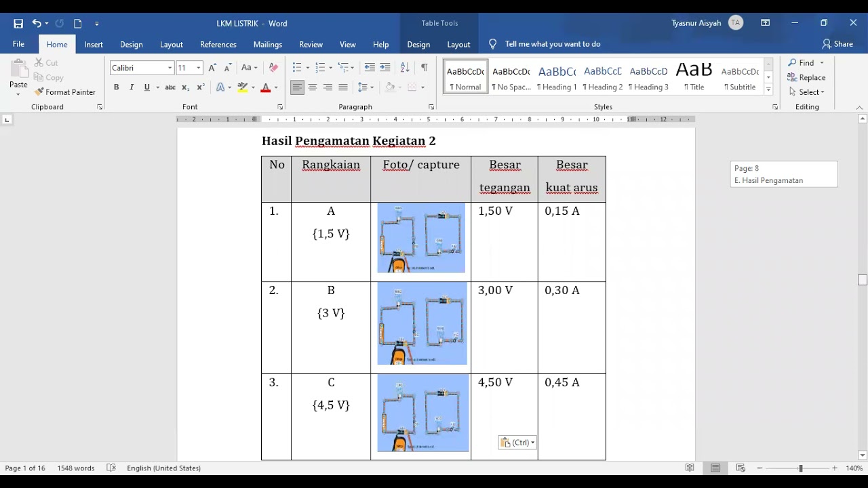Image resolution: width=868 pixels, height=488 pixels.
Task: Expand the Styles gallery
Action: point(768,89)
